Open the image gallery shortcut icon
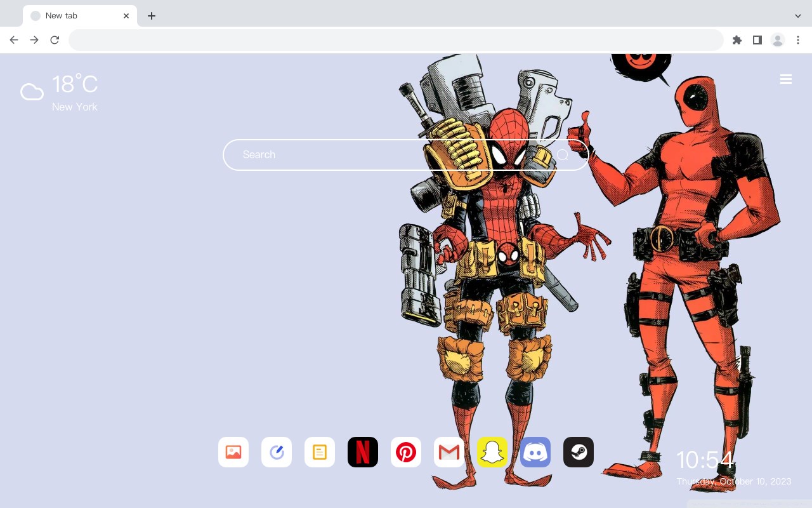This screenshot has height=508, width=812. coord(233,452)
